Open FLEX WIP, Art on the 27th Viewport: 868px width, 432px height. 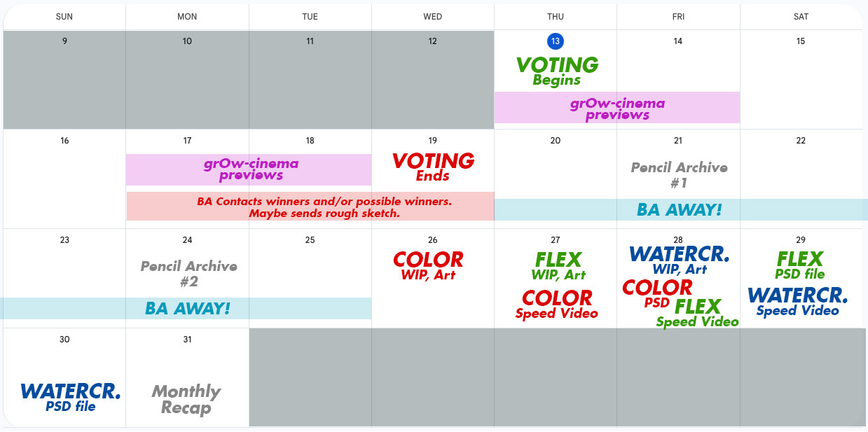coord(558,266)
